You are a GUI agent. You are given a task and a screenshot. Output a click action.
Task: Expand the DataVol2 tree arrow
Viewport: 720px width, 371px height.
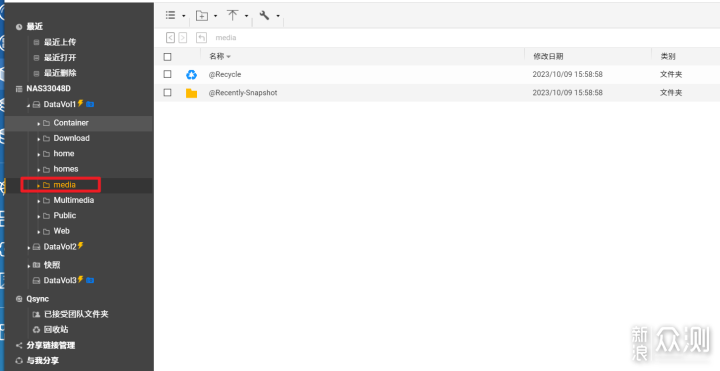tap(29, 248)
